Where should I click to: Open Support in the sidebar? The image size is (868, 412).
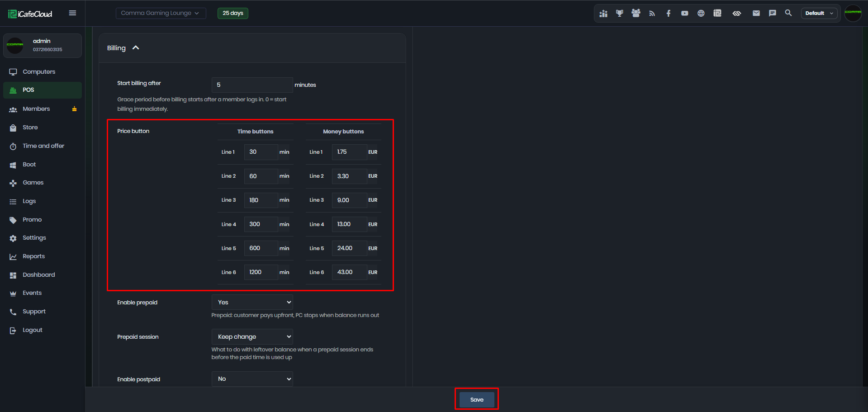tap(43, 312)
